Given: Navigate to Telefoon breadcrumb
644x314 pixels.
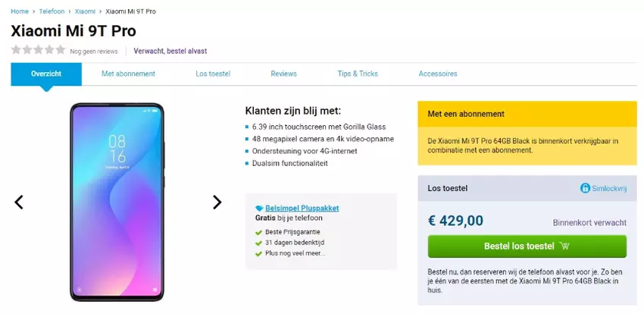Looking at the screenshot, I should click(52, 11).
